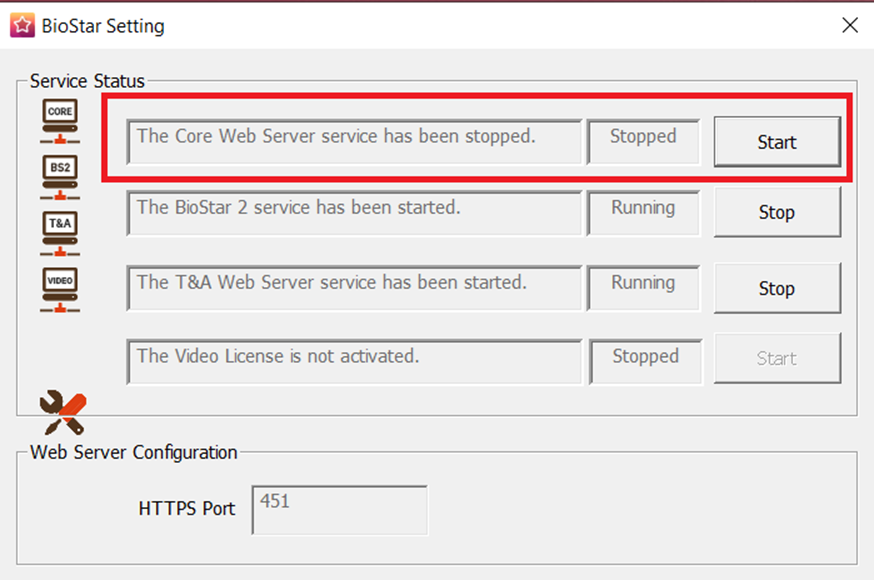The width and height of the screenshot is (874, 580).
Task: Click the T&A server icon
Action: [x=60, y=233]
